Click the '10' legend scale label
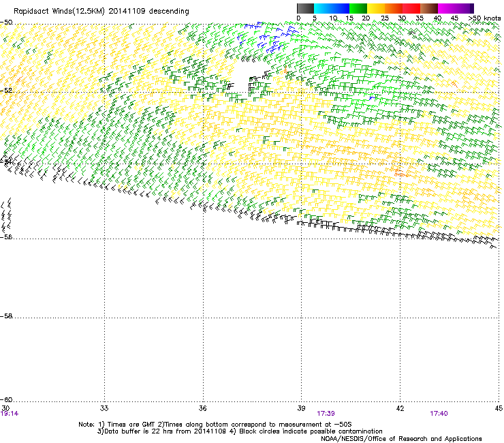 pos(333,18)
